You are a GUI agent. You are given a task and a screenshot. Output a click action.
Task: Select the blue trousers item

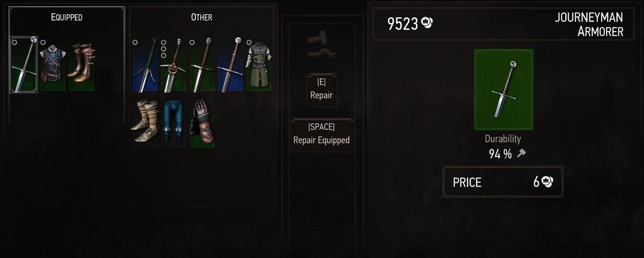[173, 121]
